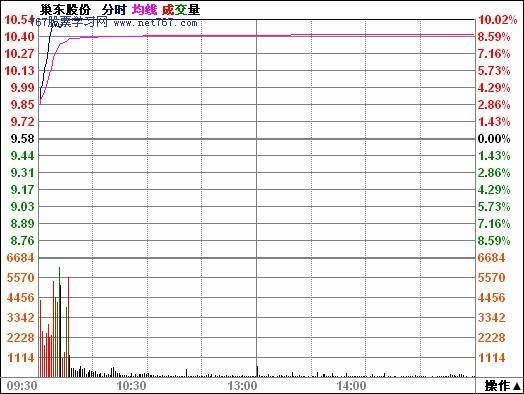This screenshot has height=394, width=524.
Task: Click the 6684 volume label on left
Action: [x=20, y=258]
